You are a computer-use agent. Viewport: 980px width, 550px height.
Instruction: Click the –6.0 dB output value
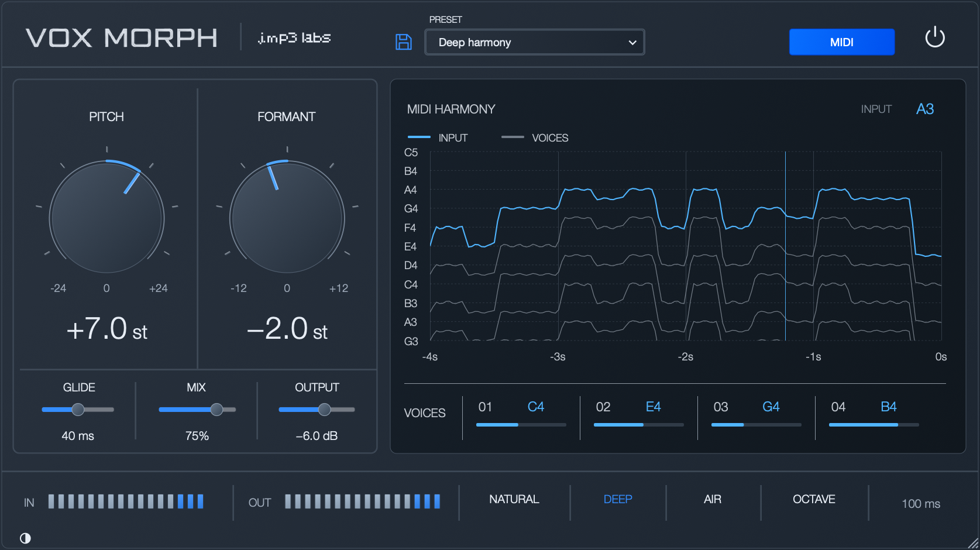click(x=317, y=436)
